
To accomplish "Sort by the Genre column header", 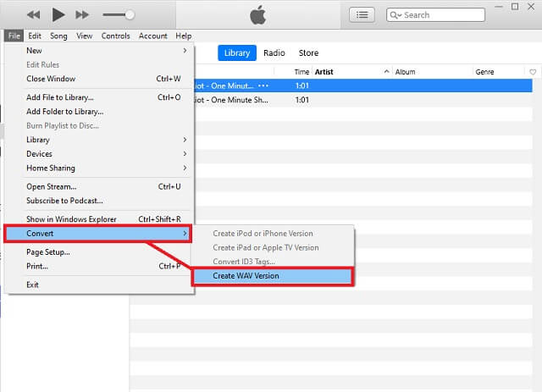I will [x=484, y=72].
